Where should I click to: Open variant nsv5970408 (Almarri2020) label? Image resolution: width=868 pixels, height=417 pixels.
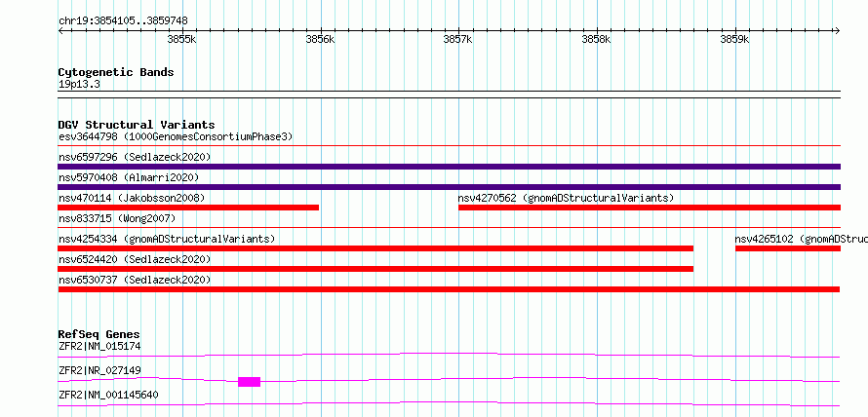(x=129, y=177)
